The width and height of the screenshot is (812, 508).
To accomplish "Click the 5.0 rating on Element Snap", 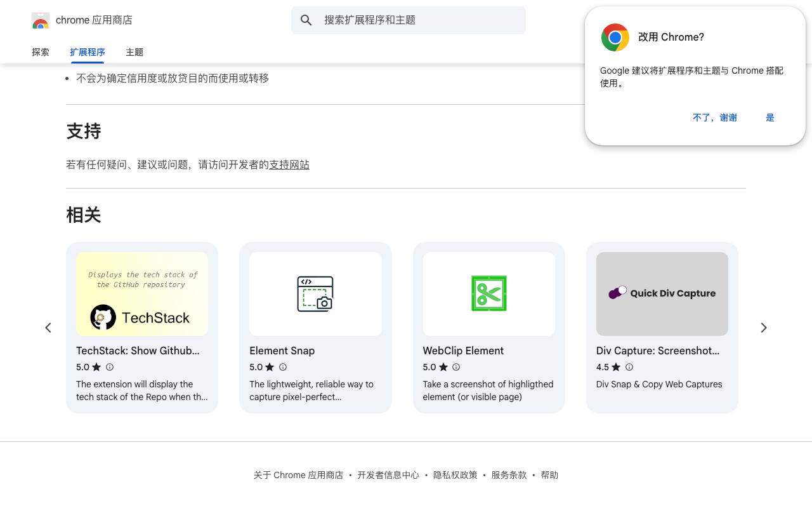I will (x=256, y=367).
